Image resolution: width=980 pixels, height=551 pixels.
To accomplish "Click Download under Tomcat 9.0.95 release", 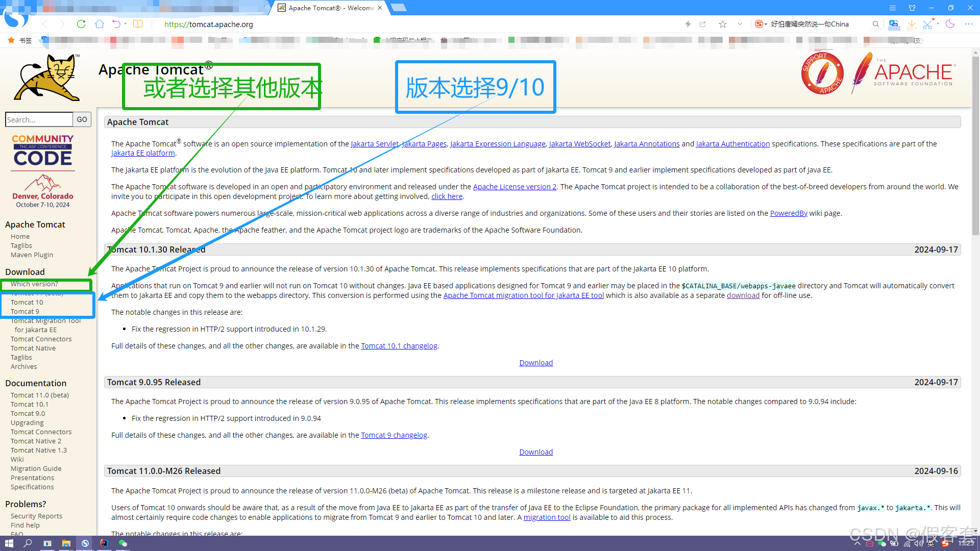I will coord(536,452).
